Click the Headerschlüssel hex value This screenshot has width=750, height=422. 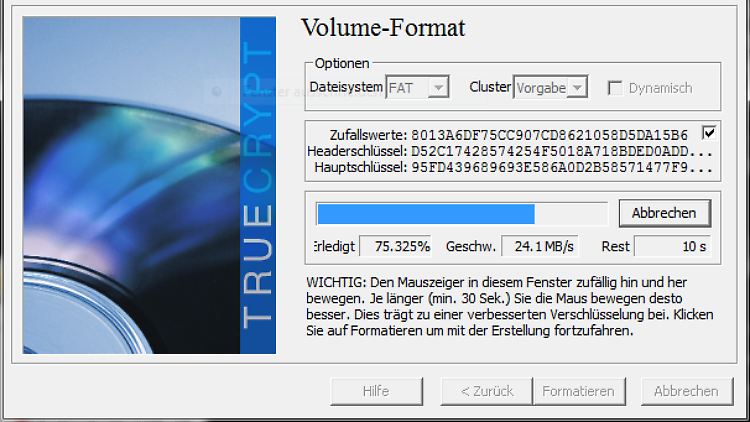(x=561, y=151)
